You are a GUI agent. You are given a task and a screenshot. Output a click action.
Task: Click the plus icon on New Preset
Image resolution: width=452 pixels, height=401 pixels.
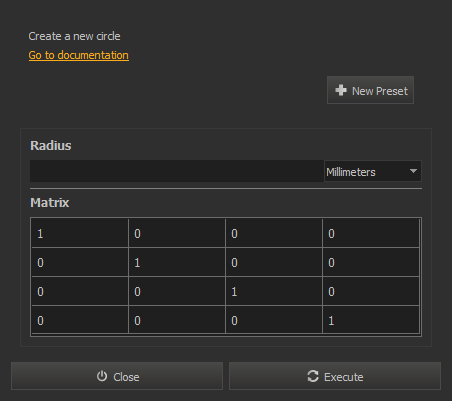pos(341,90)
